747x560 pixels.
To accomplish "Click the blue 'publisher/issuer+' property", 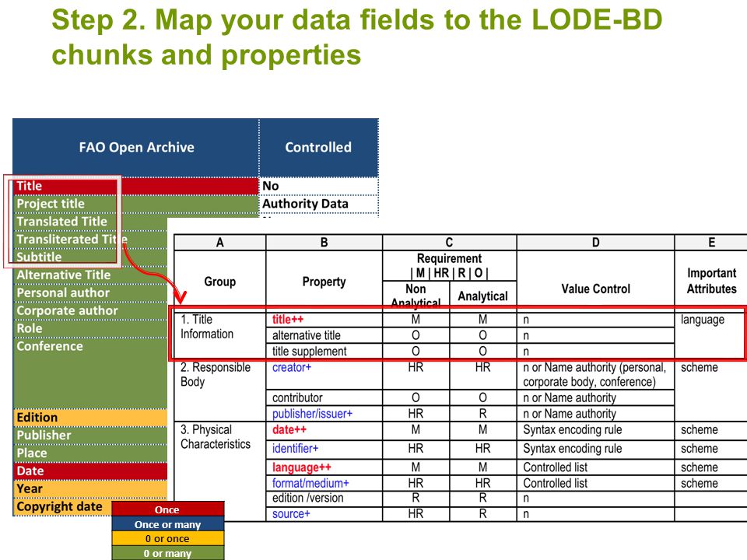I will tap(312, 414).
